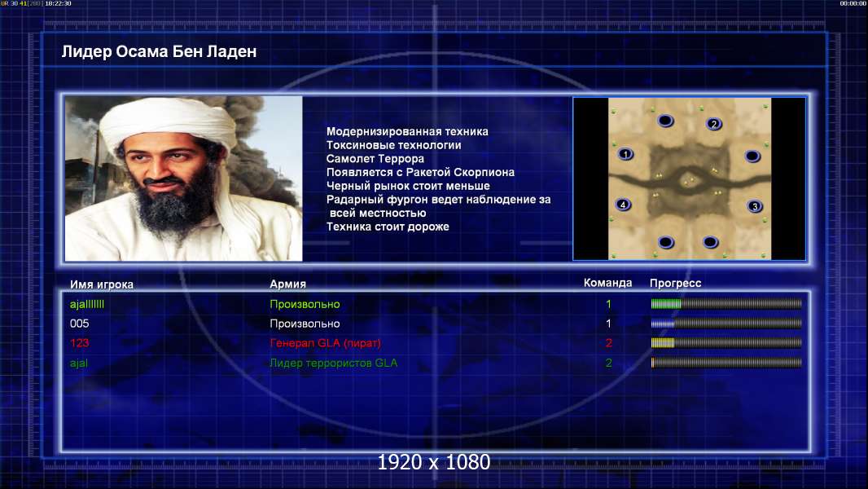Click the clock reading 18:22:30

point(58,3)
